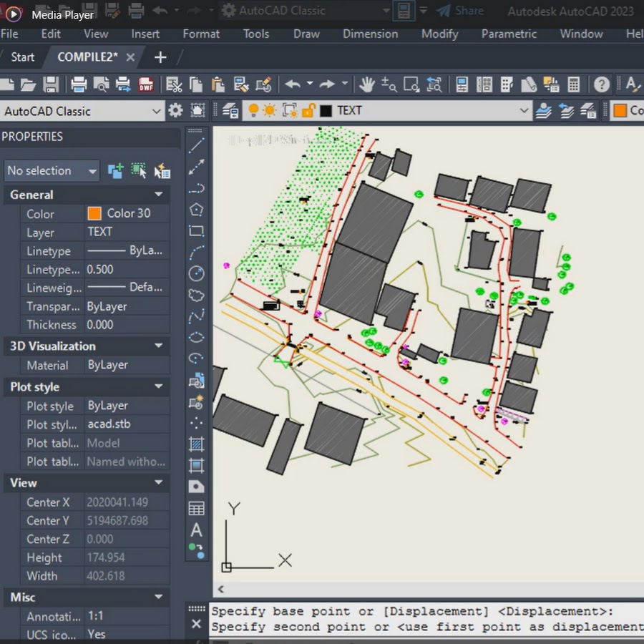This screenshot has height=644, width=644.
Task: Select the Hatch tool
Action: coord(196,444)
